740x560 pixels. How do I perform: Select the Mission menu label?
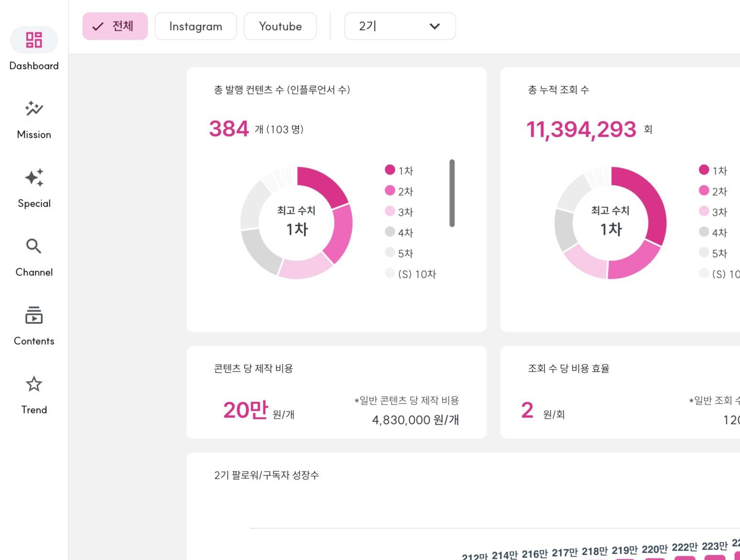34,135
